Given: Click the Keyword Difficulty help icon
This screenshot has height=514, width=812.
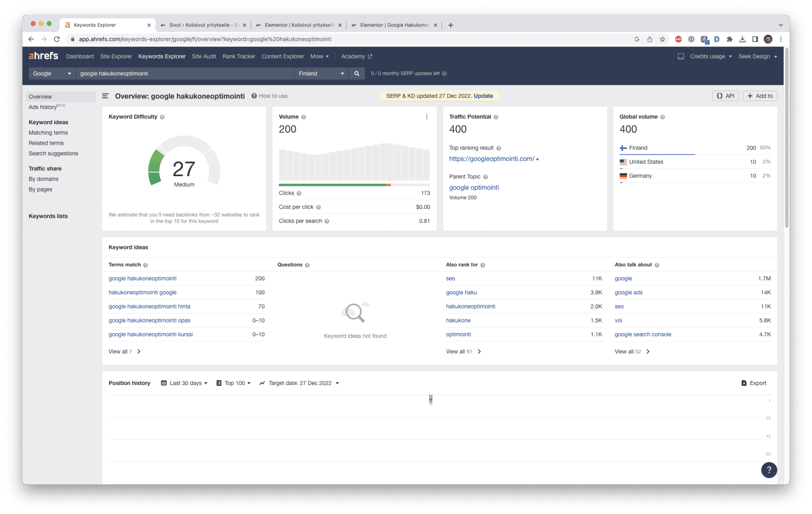Looking at the screenshot, I should point(162,117).
